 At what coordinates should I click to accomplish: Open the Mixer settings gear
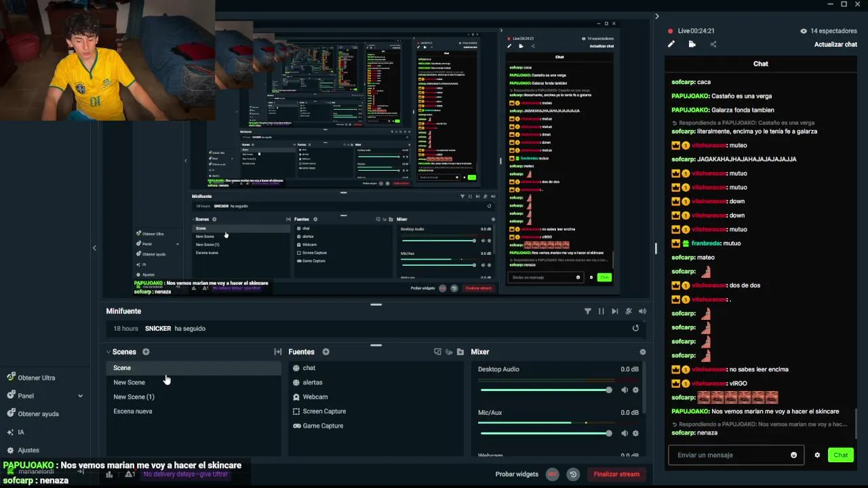(643, 352)
